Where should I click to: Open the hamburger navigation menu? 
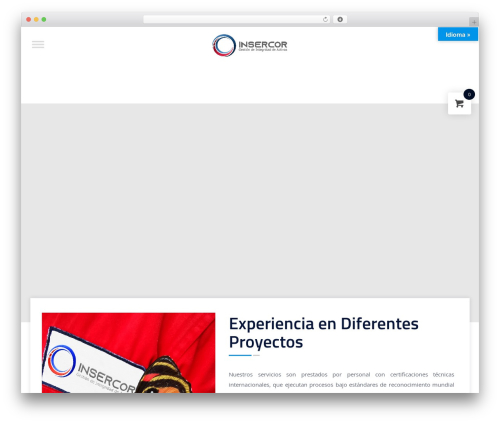point(38,44)
